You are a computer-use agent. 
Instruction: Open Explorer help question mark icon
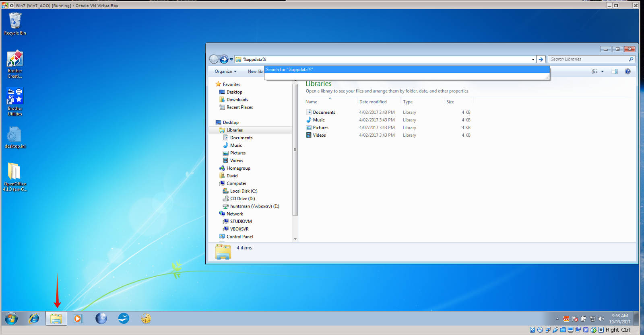[627, 71]
